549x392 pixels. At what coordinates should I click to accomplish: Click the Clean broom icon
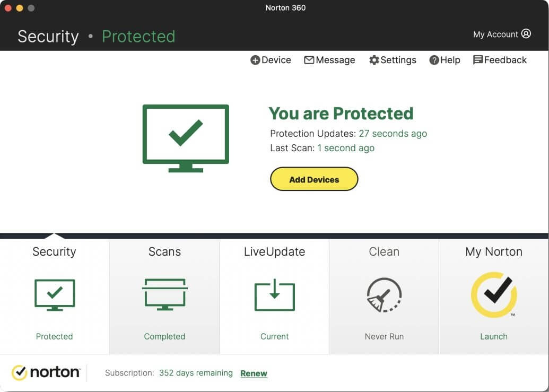point(384,294)
